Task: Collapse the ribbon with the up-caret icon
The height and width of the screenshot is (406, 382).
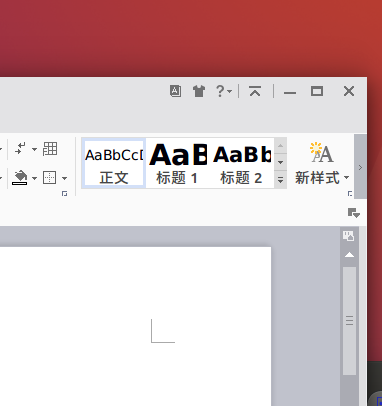Action: click(255, 91)
